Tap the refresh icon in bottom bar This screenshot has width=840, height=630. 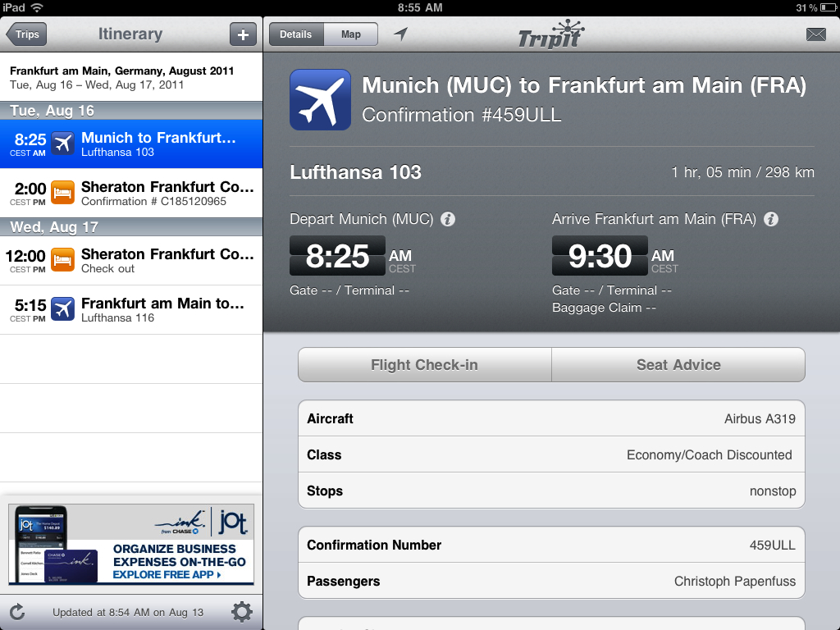point(17,612)
